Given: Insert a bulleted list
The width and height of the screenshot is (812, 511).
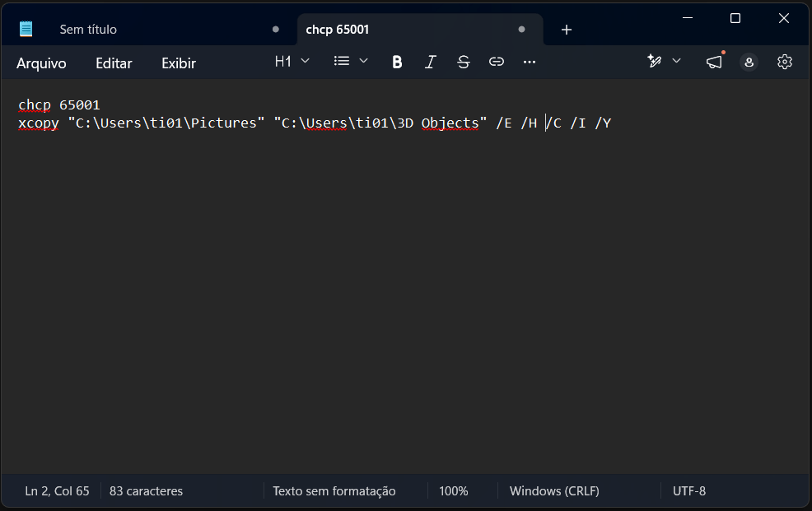Looking at the screenshot, I should pos(341,61).
